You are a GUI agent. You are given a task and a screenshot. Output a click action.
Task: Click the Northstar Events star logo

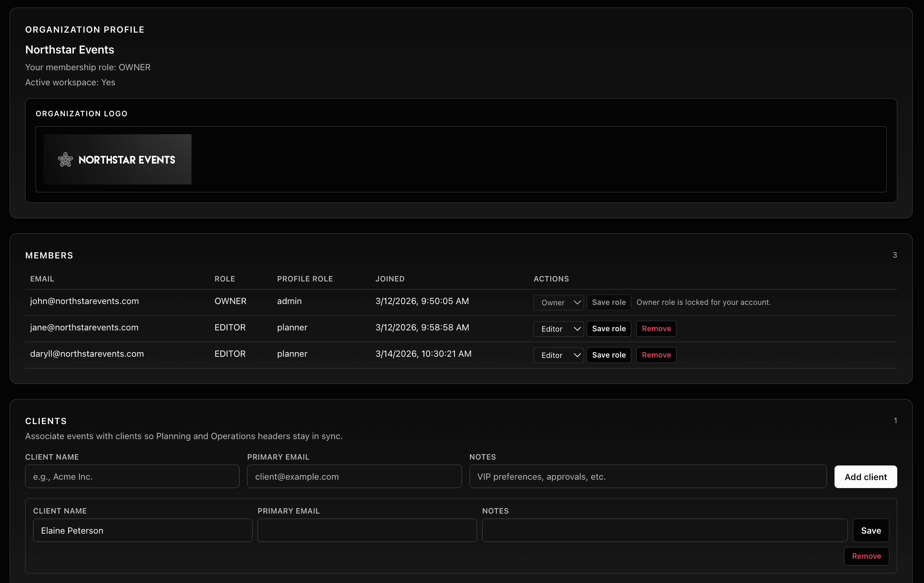pyautogui.click(x=66, y=159)
